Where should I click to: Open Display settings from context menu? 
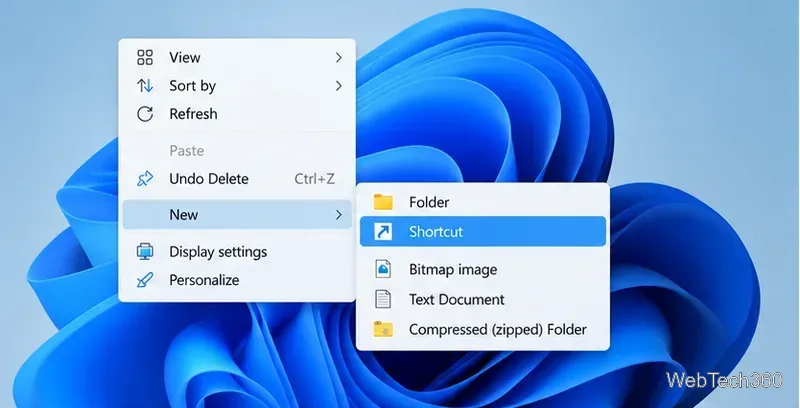pyautogui.click(x=237, y=252)
